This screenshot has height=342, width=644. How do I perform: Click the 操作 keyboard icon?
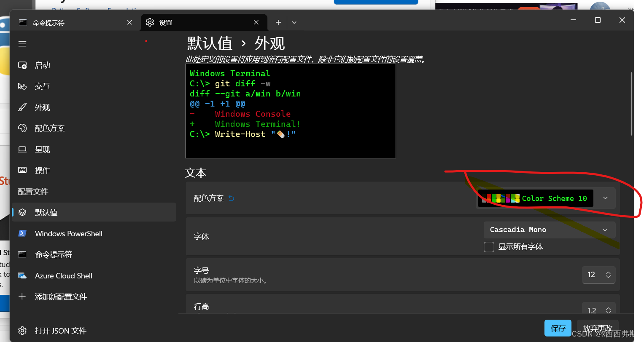22,170
